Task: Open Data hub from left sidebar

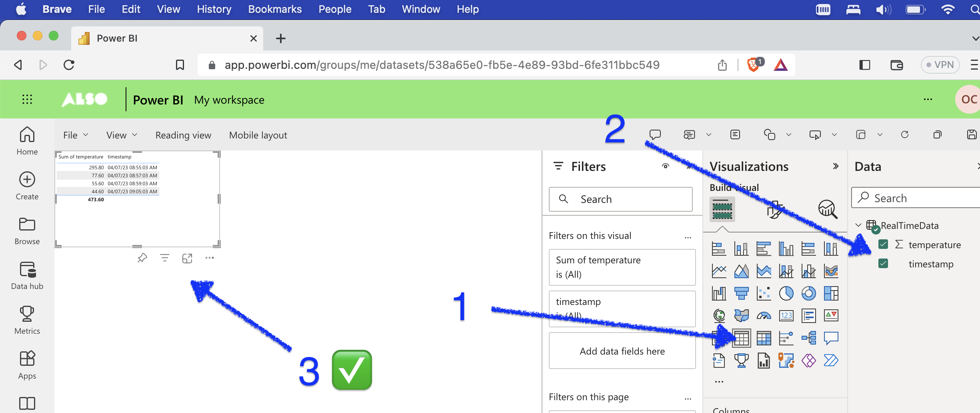Action: pos(27,275)
